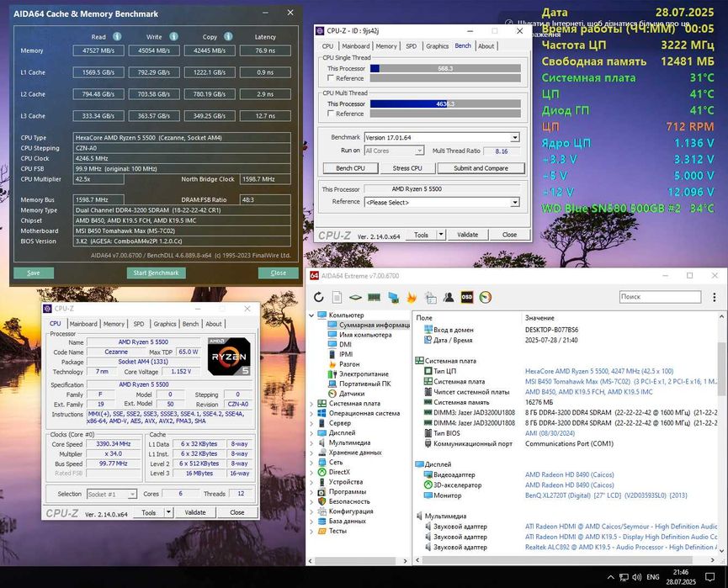Click Validate in CPU-Z CPU window

click(195, 512)
